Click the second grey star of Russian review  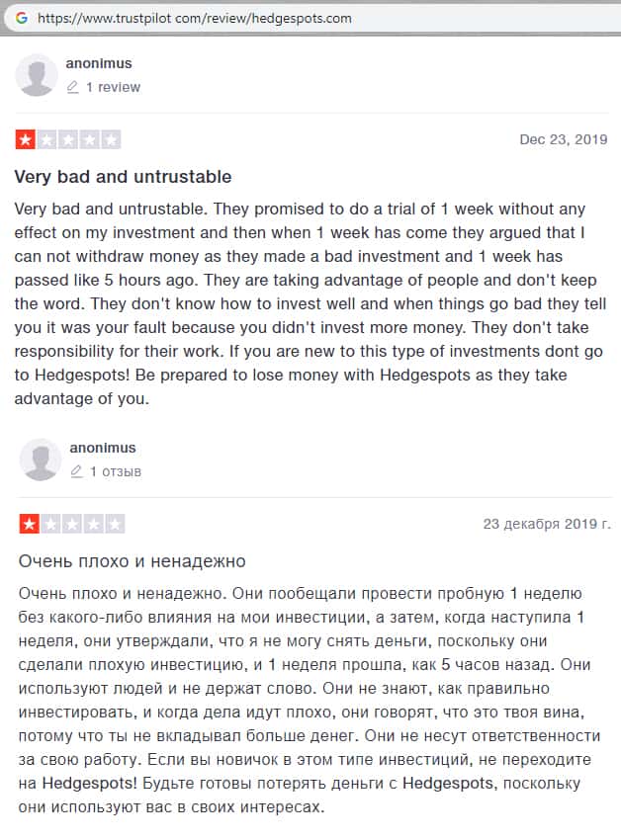point(51,524)
